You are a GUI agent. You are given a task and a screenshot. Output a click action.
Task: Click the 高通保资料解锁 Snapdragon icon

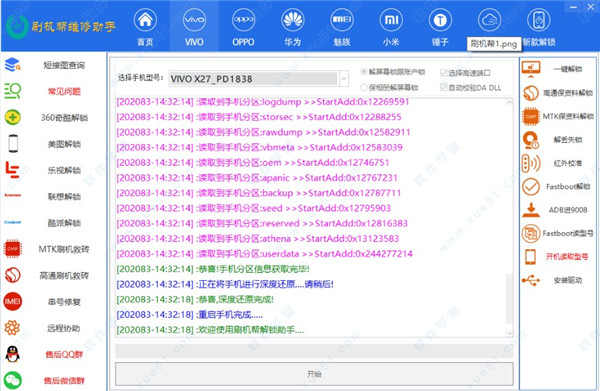[531, 93]
